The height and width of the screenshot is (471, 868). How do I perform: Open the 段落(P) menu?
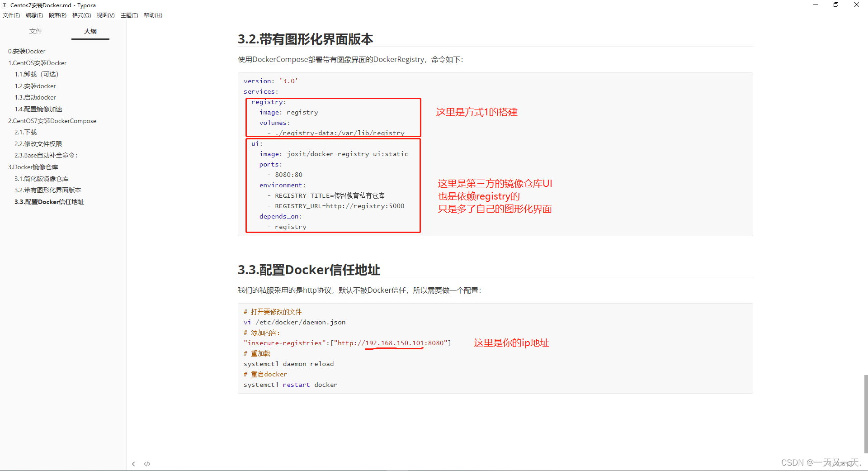[x=57, y=15]
